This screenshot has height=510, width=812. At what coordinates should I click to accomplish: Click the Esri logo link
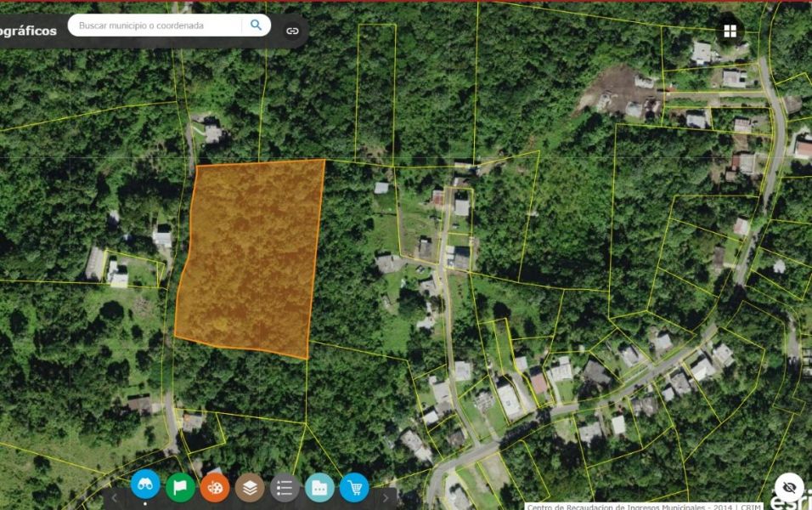790,501
